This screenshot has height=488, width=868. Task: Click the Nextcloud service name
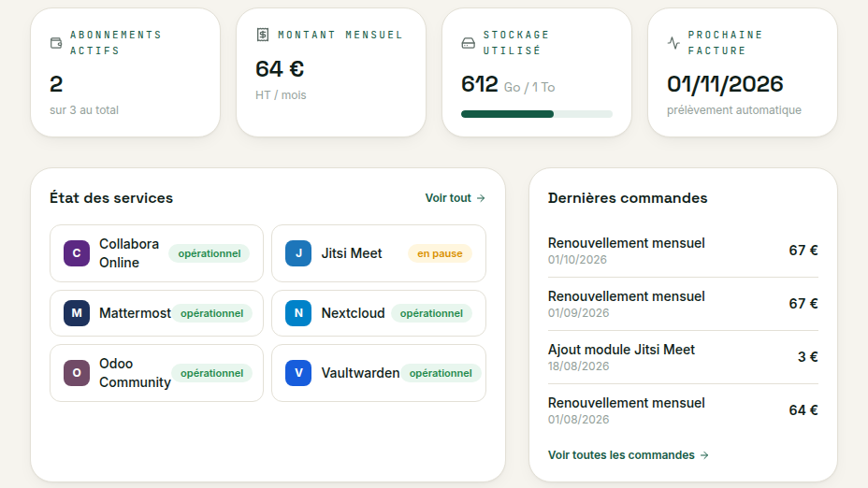(x=354, y=313)
